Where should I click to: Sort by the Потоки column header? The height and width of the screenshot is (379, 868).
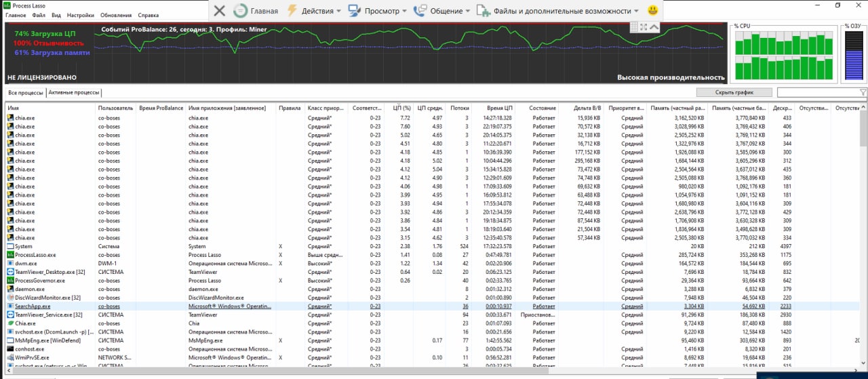point(459,108)
